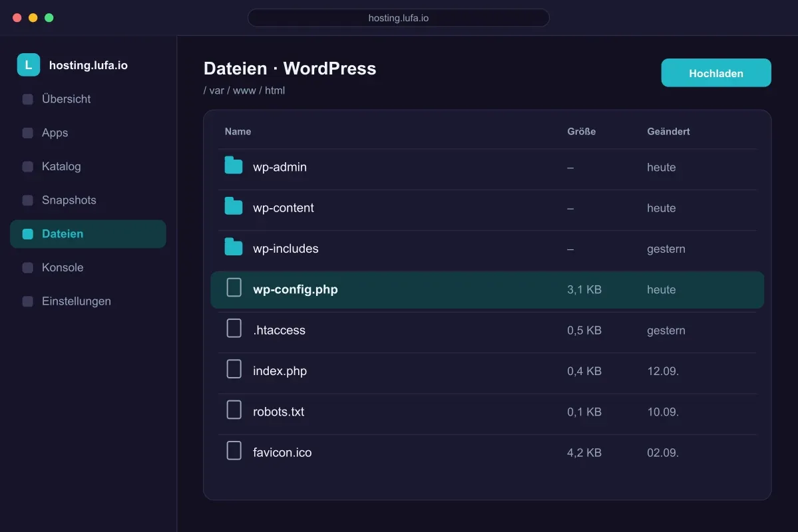Click gestern in the wp-includes row
Image resolution: width=798 pixels, height=532 pixels.
(x=666, y=249)
